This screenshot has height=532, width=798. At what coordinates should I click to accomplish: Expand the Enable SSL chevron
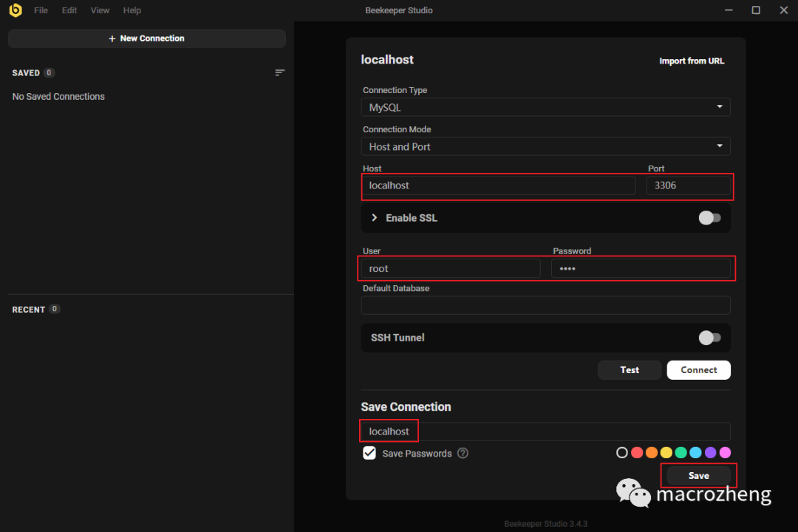click(375, 218)
